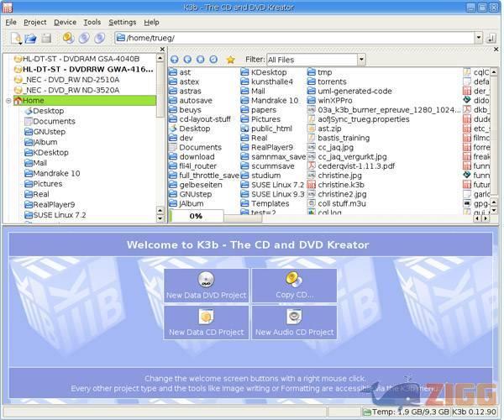Click the New Project toolbar icon
Image resolution: width=504 pixels, height=420 pixels.
pyautogui.click(x=15, y=39)
